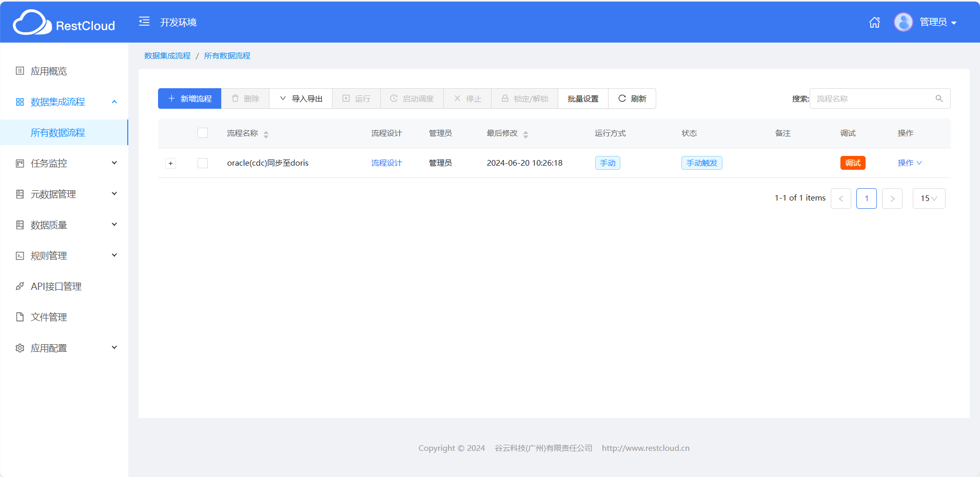The height and width of the screenshot is (477, 980).
Task: Toggle the select-all header checkbox
Action: (203, 133)
